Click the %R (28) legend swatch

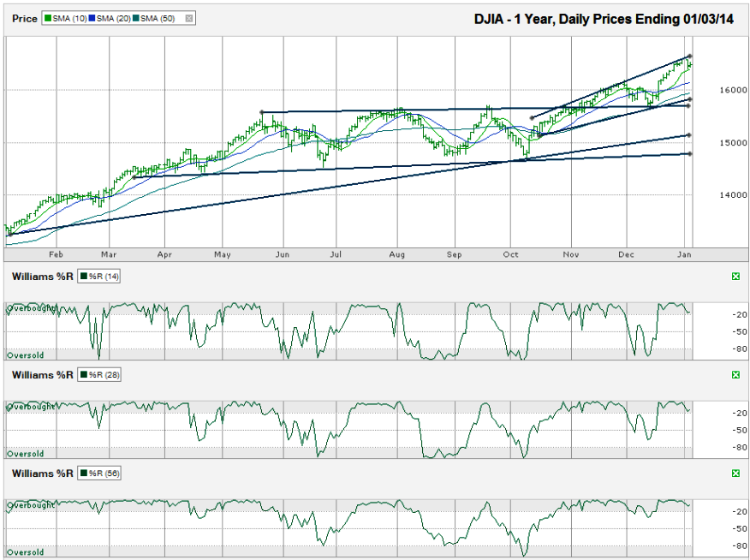[84, 375]
